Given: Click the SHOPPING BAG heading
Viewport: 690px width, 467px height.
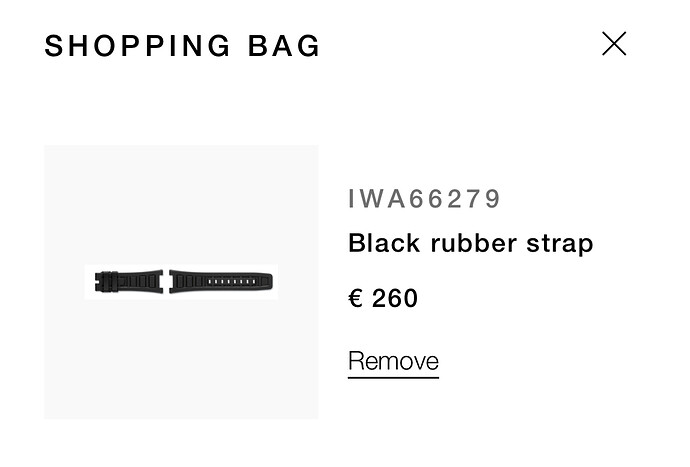Looking at the screenshot, I should pyautogui.click(x=182, y=45).
